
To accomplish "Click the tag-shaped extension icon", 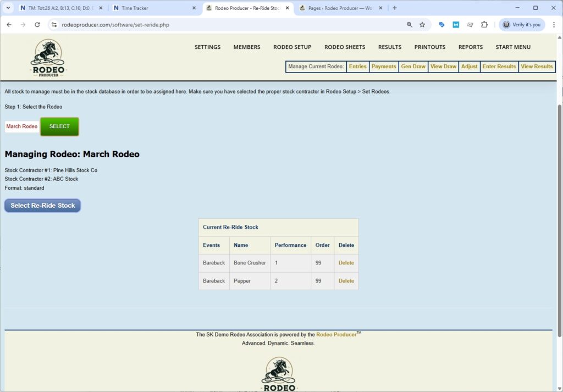I will coord(441,25).
